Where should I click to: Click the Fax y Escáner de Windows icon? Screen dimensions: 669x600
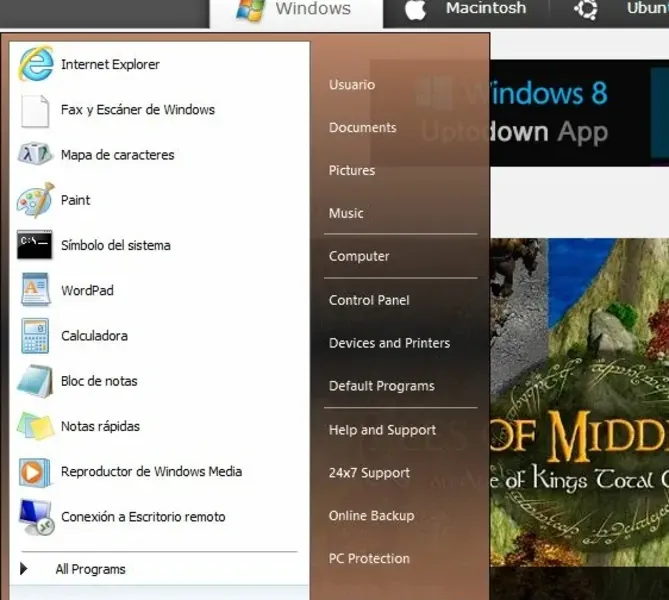point(35,111)
